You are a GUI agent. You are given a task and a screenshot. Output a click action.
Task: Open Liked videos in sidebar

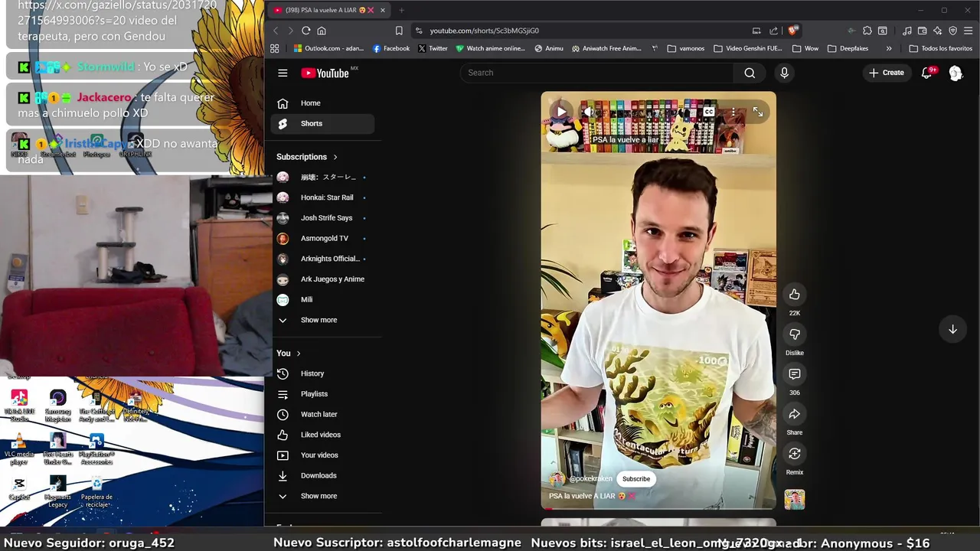[x=323, y=435]
